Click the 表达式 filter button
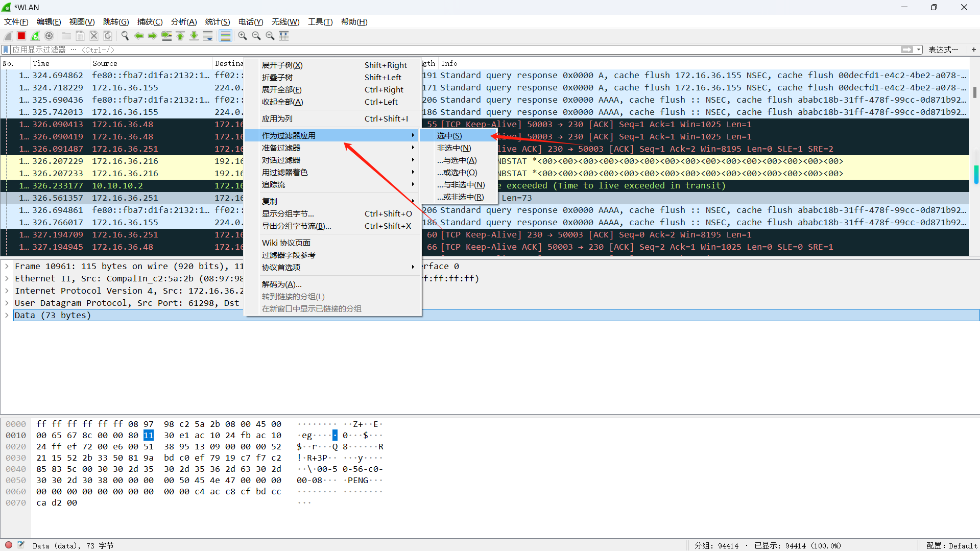 coord(943,50)
